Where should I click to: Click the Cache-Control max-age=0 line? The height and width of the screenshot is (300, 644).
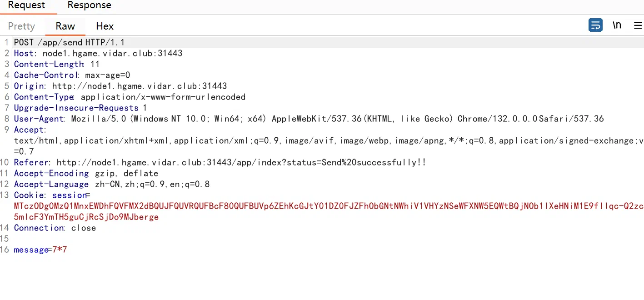coord(72,75)
